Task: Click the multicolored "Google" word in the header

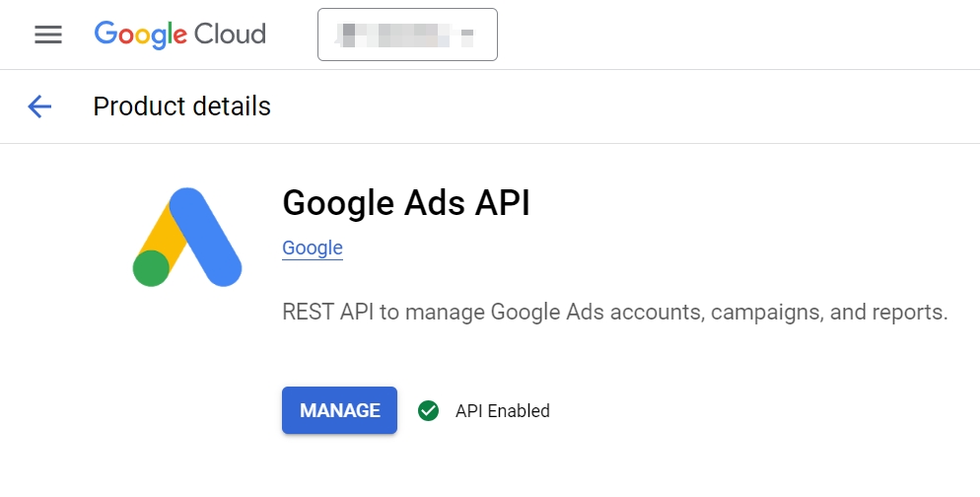Action: (x=140, y=34)
